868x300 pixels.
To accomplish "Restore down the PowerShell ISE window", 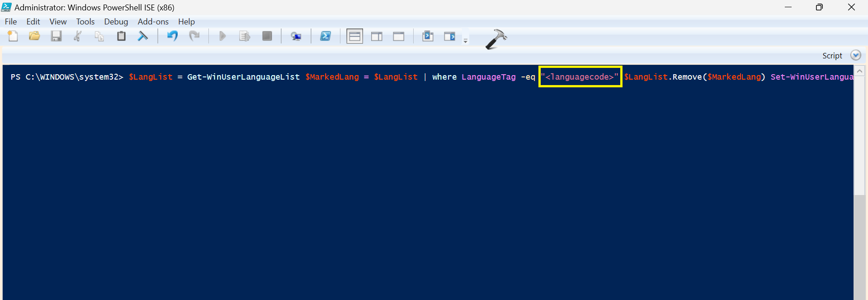I will pos(819,7).
